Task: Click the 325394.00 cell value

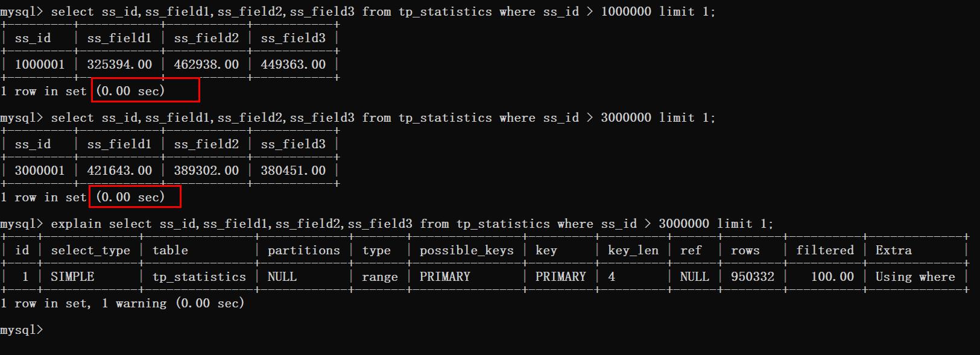Action: coord(119,64)
